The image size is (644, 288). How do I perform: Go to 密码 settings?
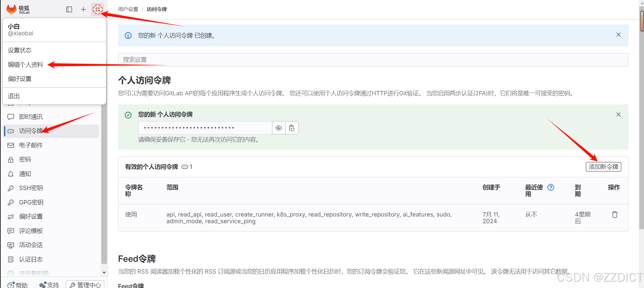52,159
